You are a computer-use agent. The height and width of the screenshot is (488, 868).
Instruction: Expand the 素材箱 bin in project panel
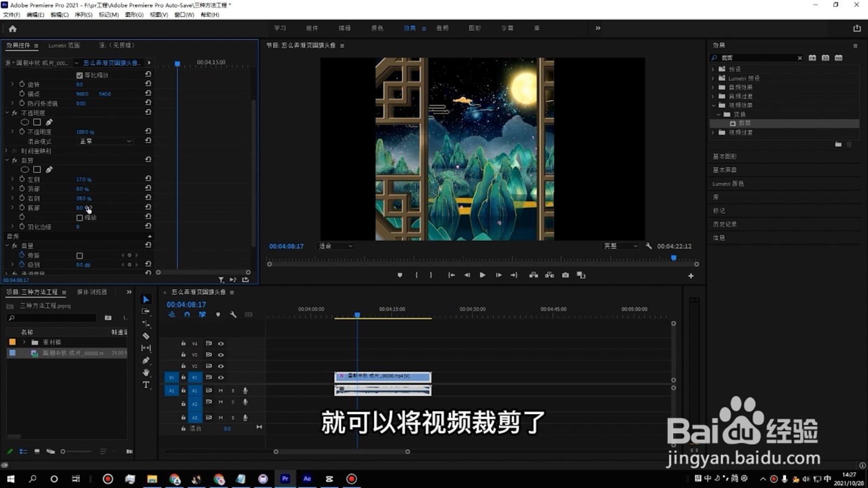coord(24,342)
